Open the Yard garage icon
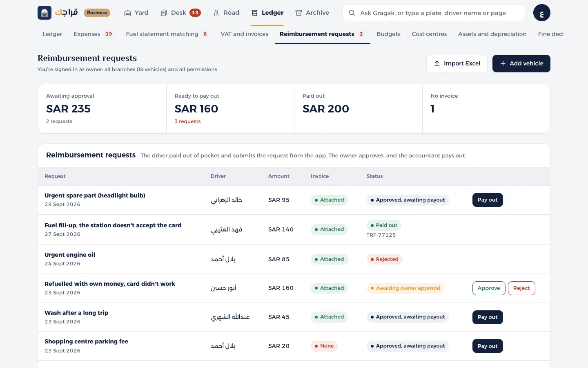Screen dimensions: 588x368 (x=128, y=13)
